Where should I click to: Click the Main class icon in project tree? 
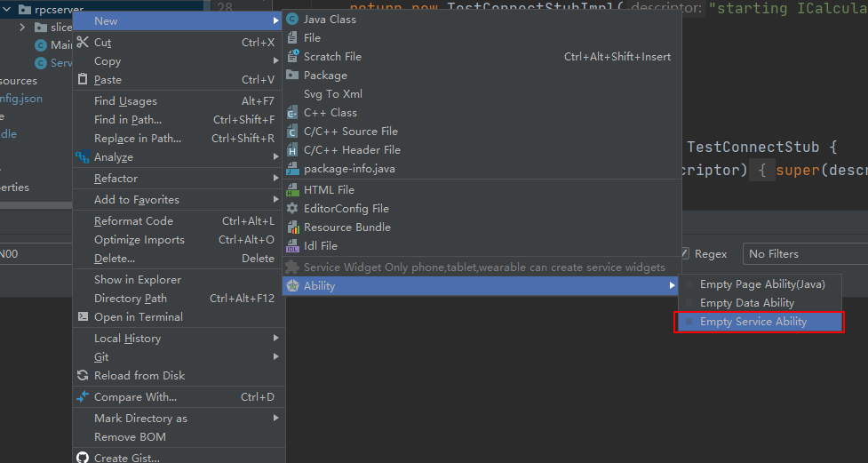point(40,44)
